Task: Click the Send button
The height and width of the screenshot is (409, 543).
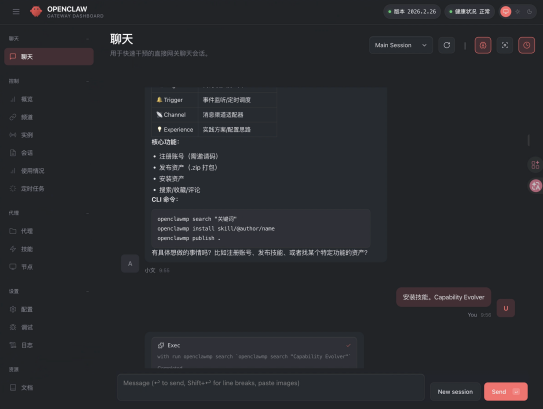Action: coord(506,392)
